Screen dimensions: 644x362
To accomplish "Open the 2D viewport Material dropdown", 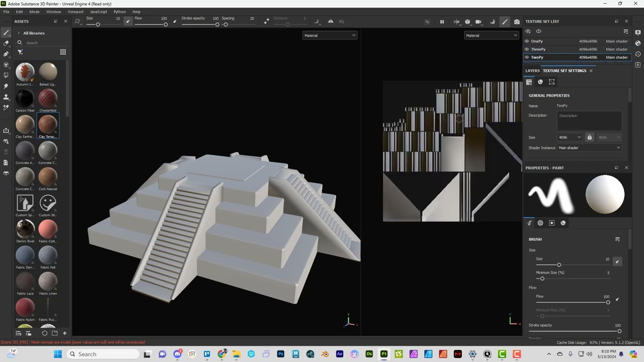I will [x=491, y=35].
